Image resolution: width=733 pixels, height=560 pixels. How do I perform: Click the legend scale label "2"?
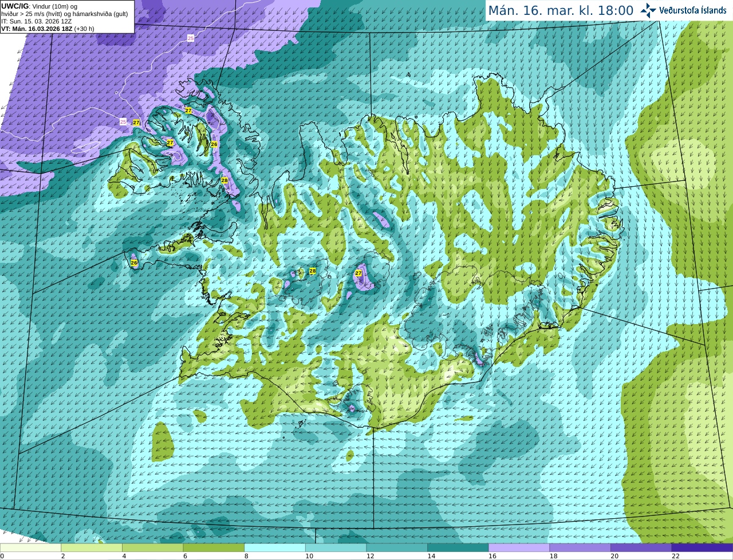[63, 556]
